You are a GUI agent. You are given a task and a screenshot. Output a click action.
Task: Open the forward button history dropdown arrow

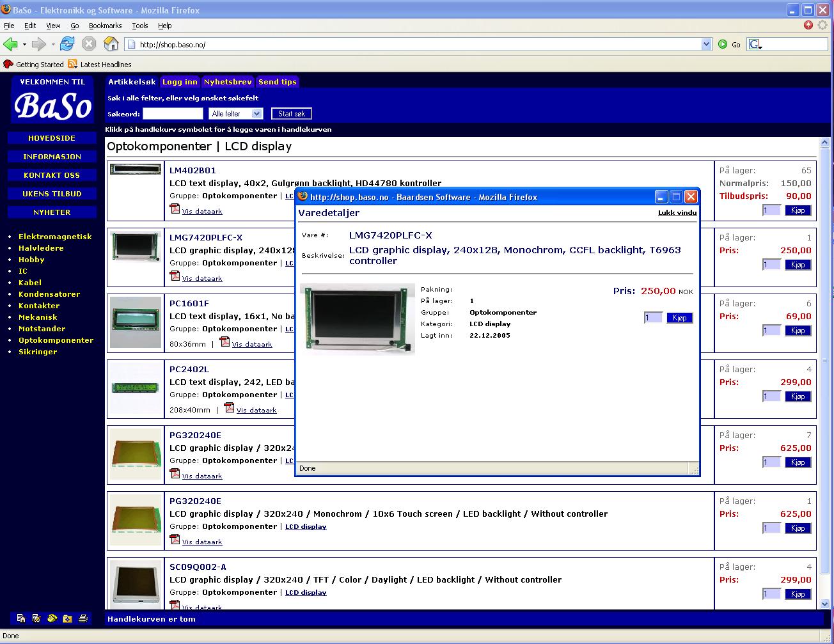click(53, 44)
